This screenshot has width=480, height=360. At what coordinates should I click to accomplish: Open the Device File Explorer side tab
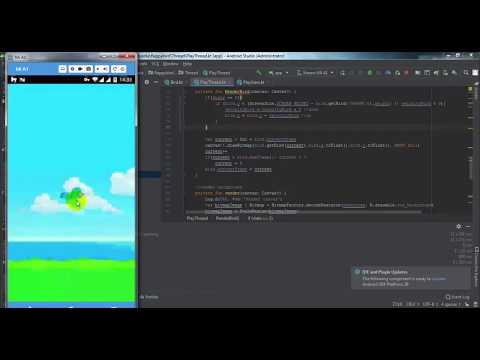click(477, 267)
